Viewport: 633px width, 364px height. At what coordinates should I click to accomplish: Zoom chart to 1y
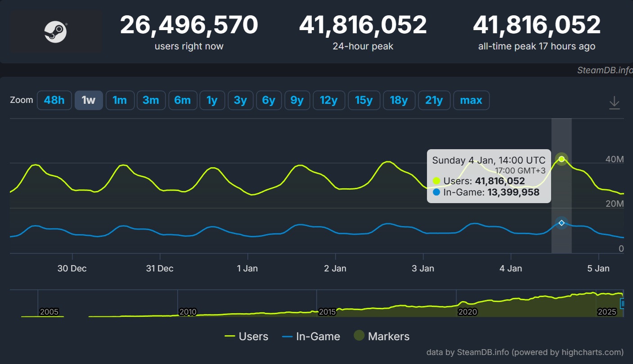212,100
